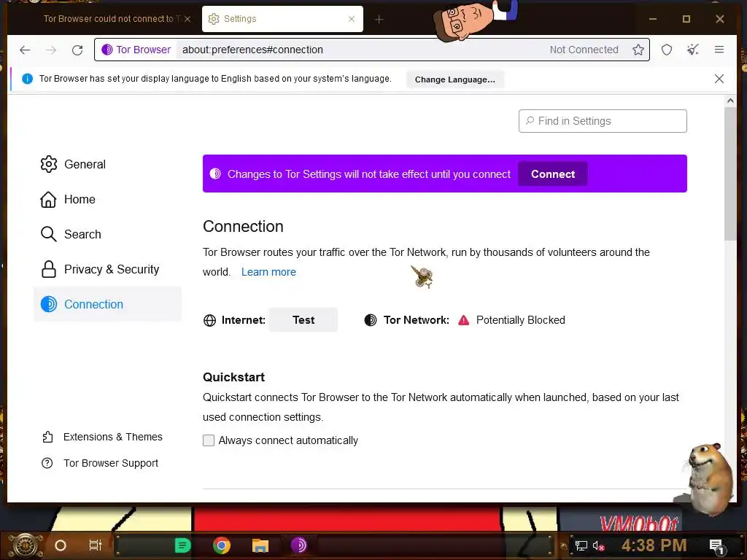Click the Not Connected status label
Screen dimensions: 747x560
[584, 50]
